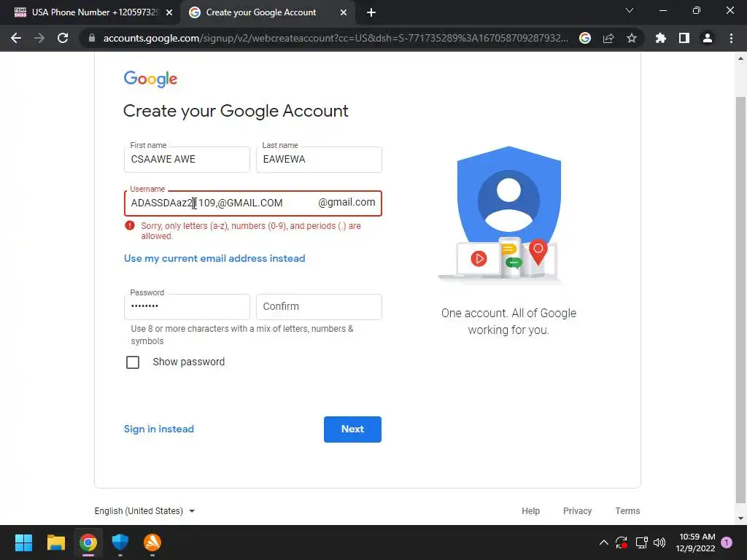The image size is (747, 560).
Task: Open the Privacy link in the footer
Action: pyautogui.click(x=578, y=511)
